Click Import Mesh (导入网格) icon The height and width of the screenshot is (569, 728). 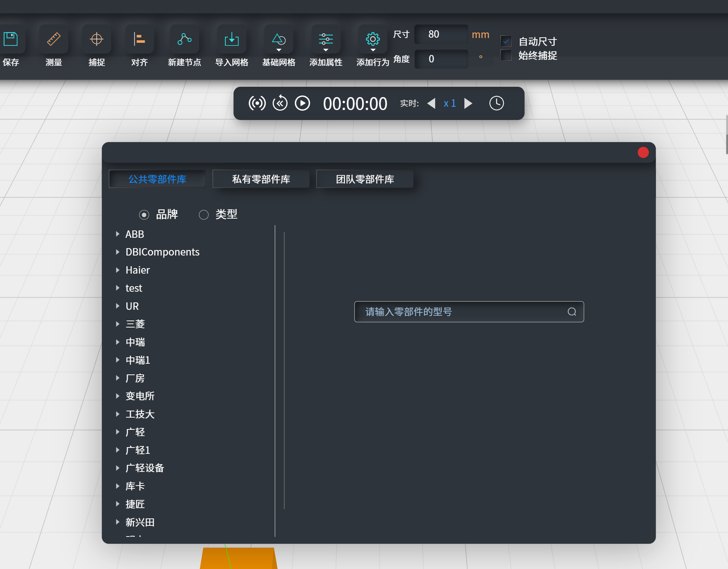[x=232, y=39]
